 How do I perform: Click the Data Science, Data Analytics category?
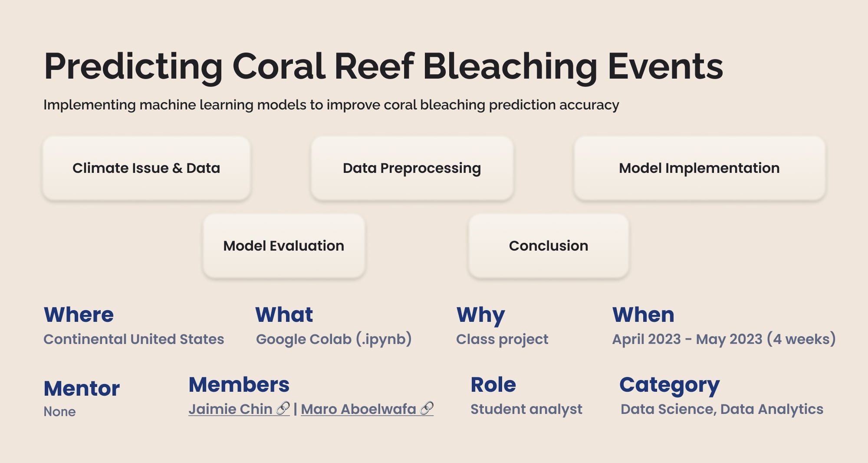point(722,409)
